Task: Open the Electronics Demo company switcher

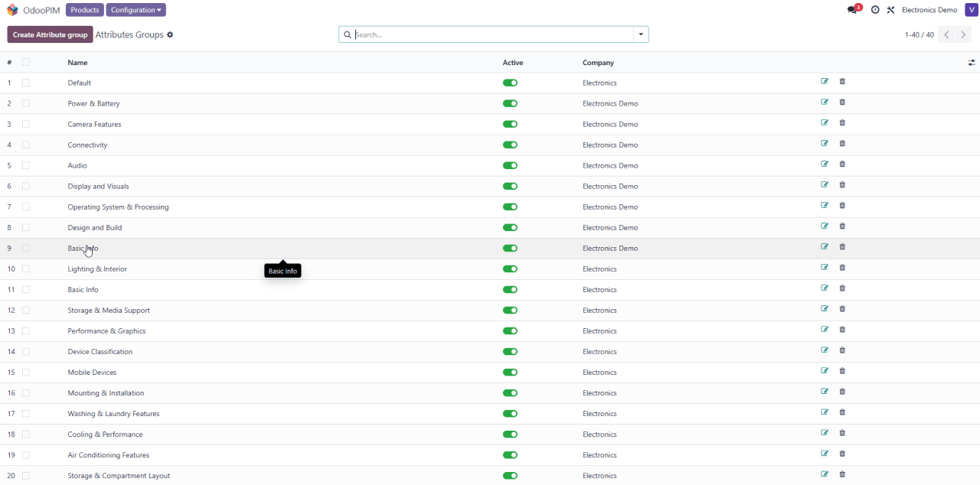Action: point(929,10)
